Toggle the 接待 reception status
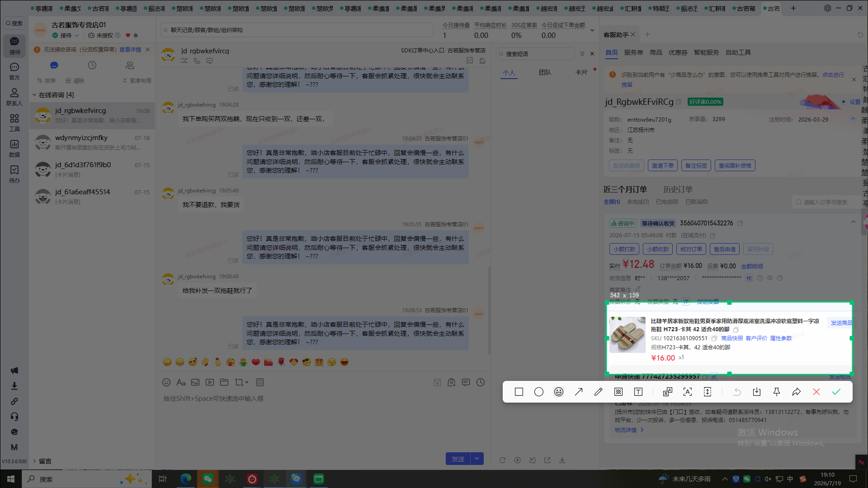Image resolution: width=868 pixels, height=488 pixels. click(66, 35)
